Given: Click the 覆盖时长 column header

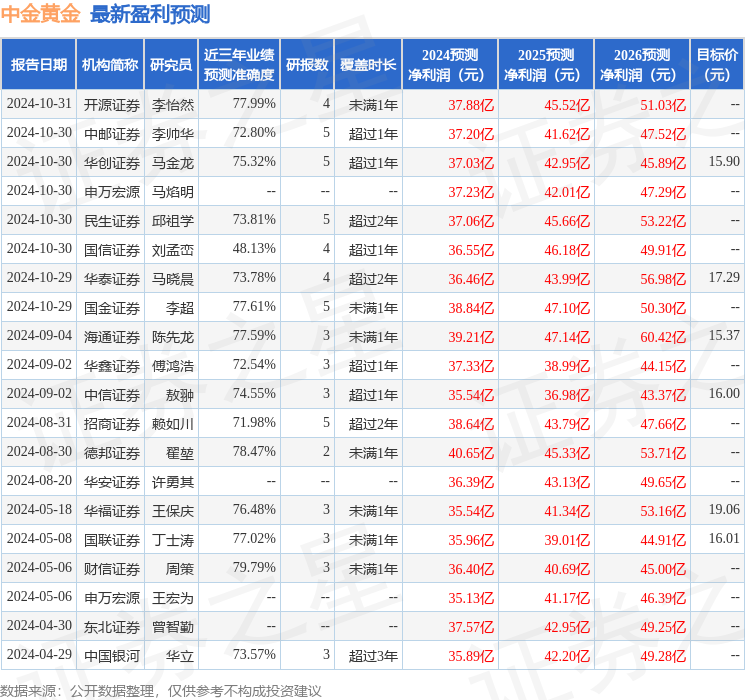Looking at the screenshot, I should coord(367,64).
